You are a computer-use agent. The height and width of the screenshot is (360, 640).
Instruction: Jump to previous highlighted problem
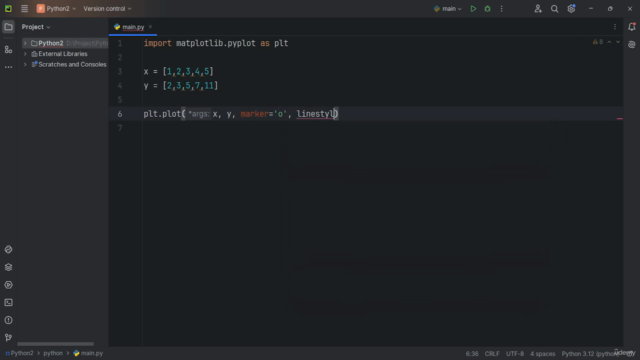pos(609,42)
